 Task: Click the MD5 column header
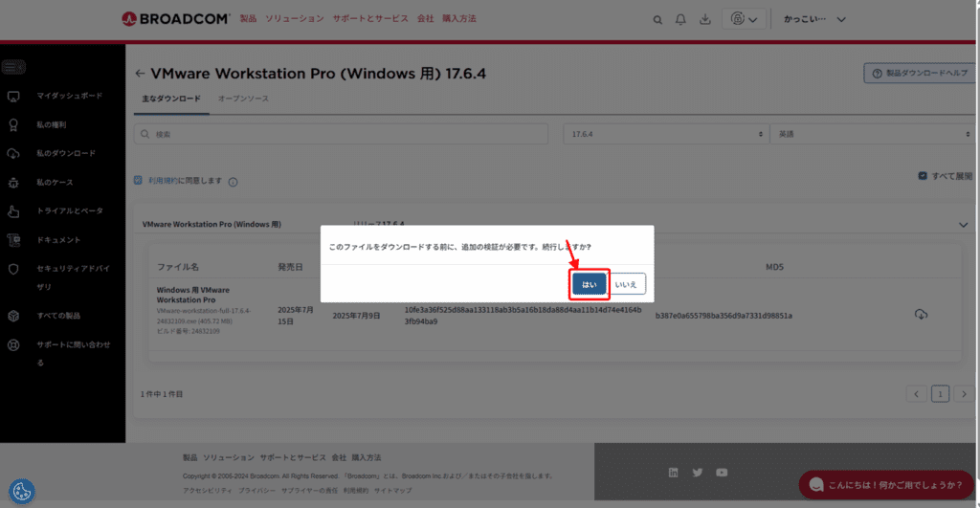pos(774,267)
